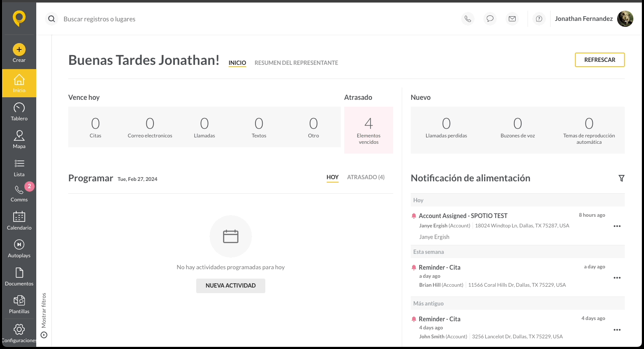644x349 pixels.
Task: Switch to Resumen del Representante tab
Action: point(296,63)
